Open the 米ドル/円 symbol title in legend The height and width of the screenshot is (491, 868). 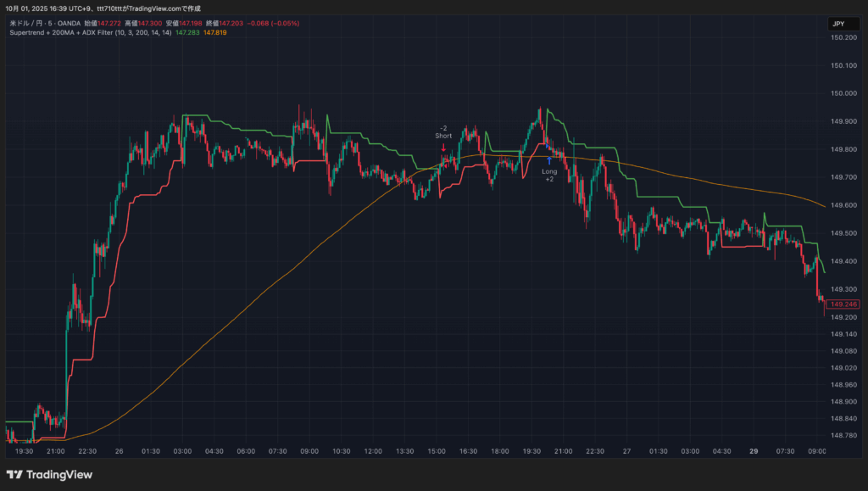coord(44,24)
